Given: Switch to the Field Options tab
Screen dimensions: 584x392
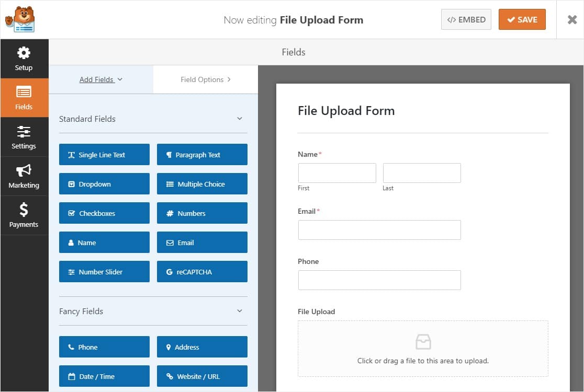Looking at the screenshot, I should pos(205,79).
